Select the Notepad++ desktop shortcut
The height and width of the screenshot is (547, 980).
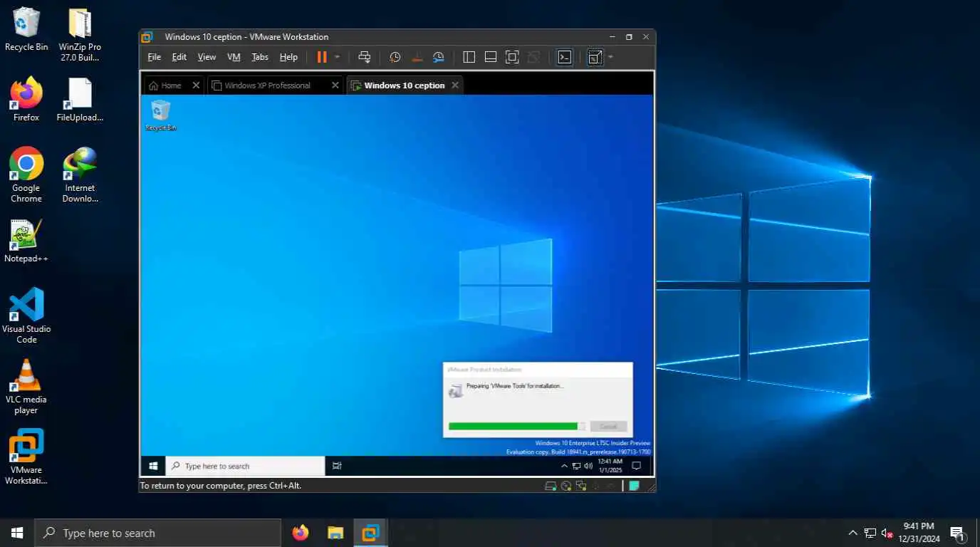tap(26, 241)
